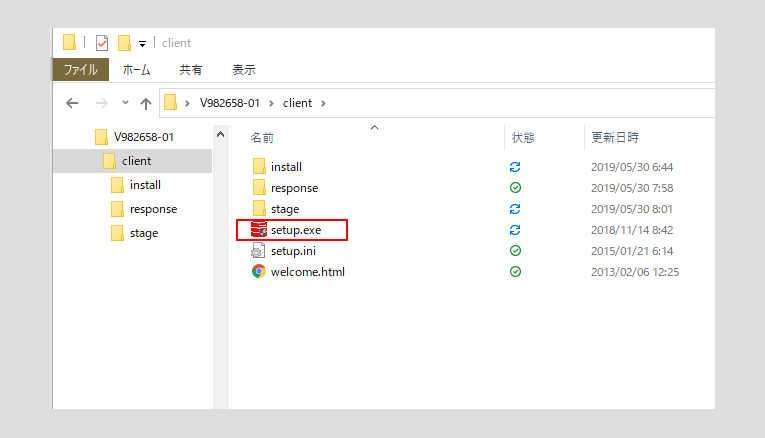Sort by the 更新日時 column header
The image size is (765, 438).
[x=614, y=137]
